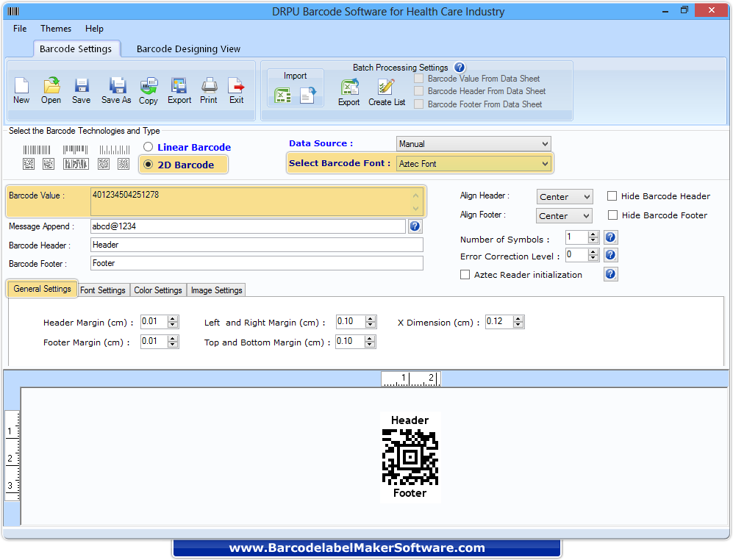This screenshot has height=560, width=733.
Task: Click the Export icon in the file toolbar
Action: (179, 85)
